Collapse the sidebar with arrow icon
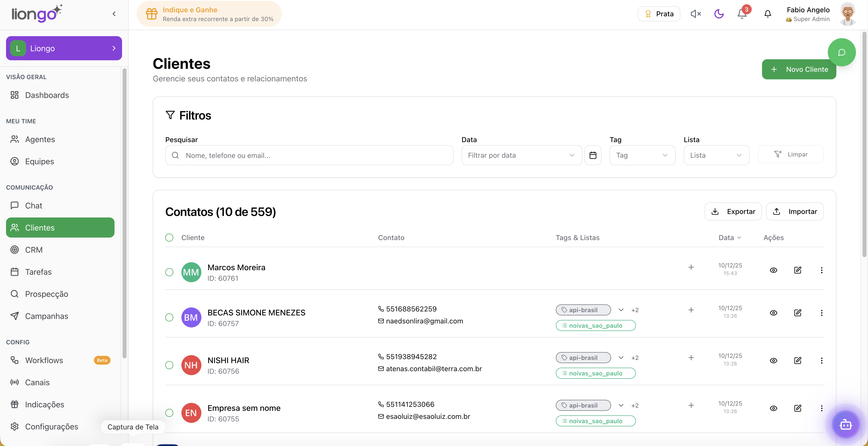Screen dimensions: 868x446 [x=114, y=14]
